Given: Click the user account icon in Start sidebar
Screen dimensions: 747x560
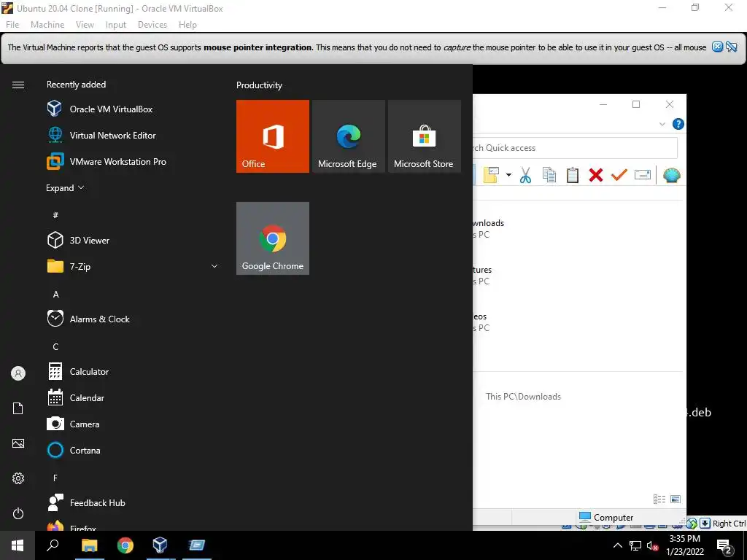Looking at the screenshot, I should pos(18,373).
